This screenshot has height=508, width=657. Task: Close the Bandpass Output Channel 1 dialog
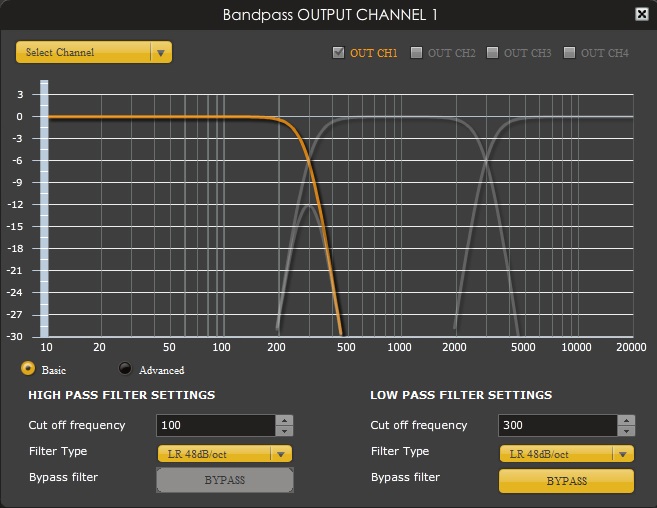641,14
